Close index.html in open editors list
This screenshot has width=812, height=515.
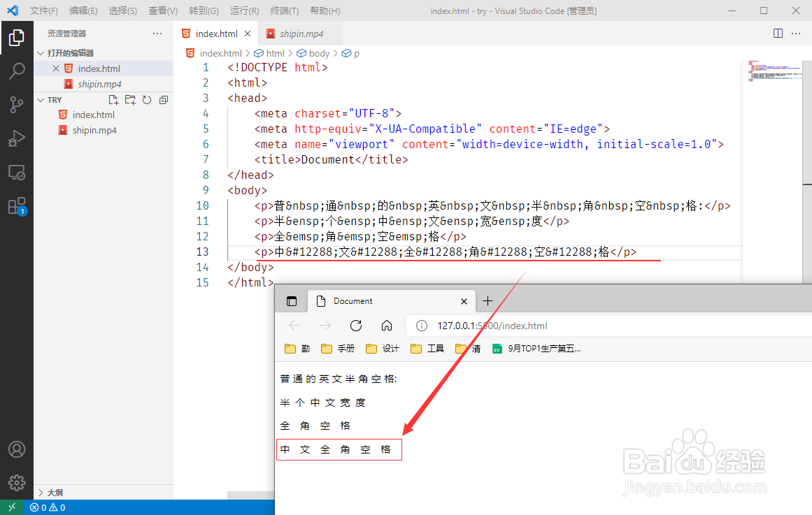pyautogui.click(x=56, y=68)
